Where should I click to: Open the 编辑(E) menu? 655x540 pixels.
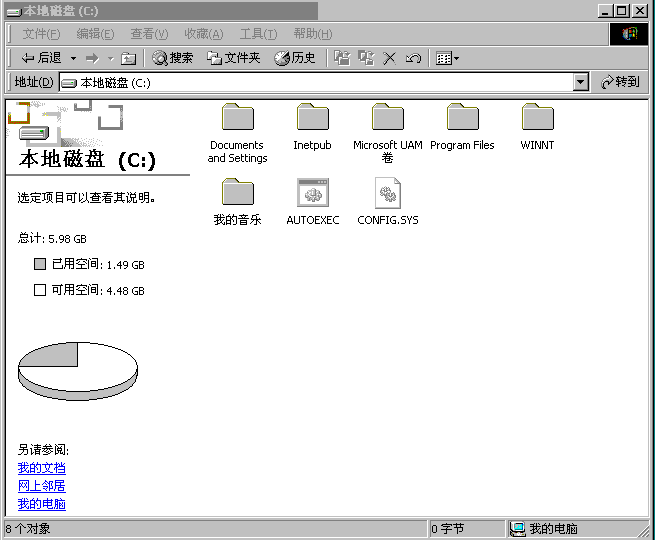95,34
